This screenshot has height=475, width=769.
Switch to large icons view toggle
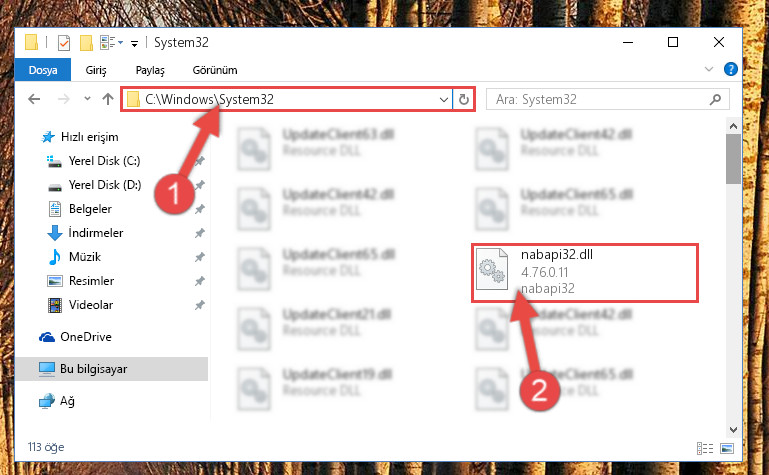click(x=727, y=448)
